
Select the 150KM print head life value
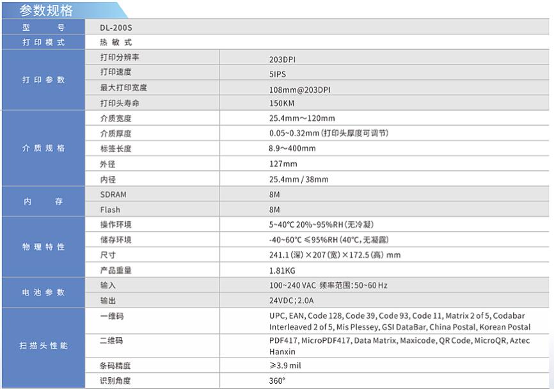[282, 104]
